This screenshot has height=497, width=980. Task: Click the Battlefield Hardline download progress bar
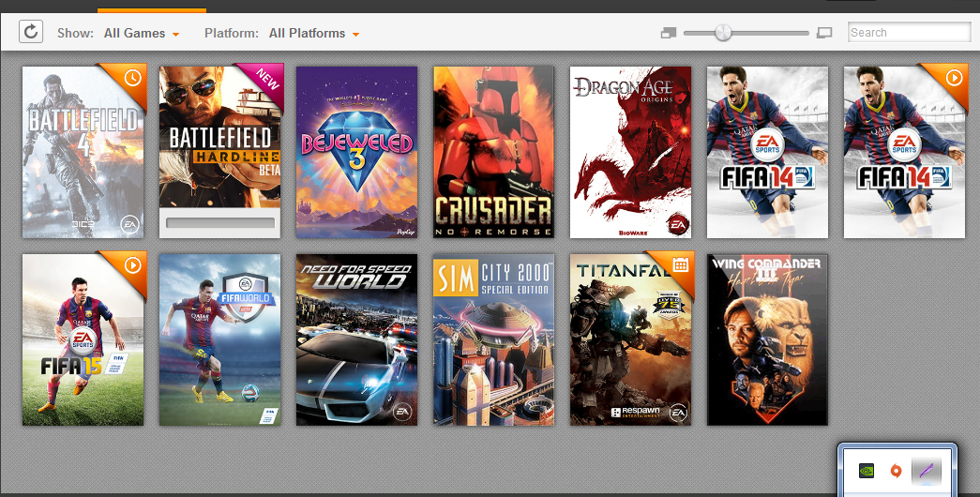tap(220, 222)
